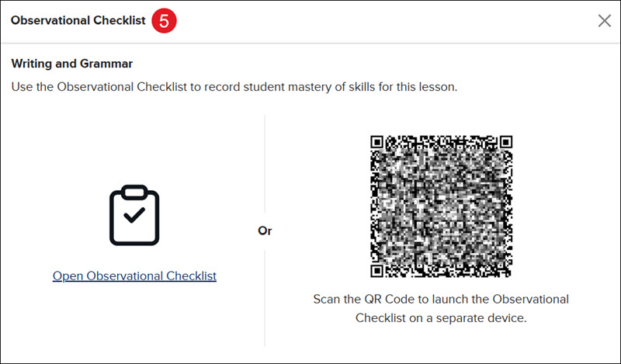Click the vertical divider above 'Or'

(265, 165)
